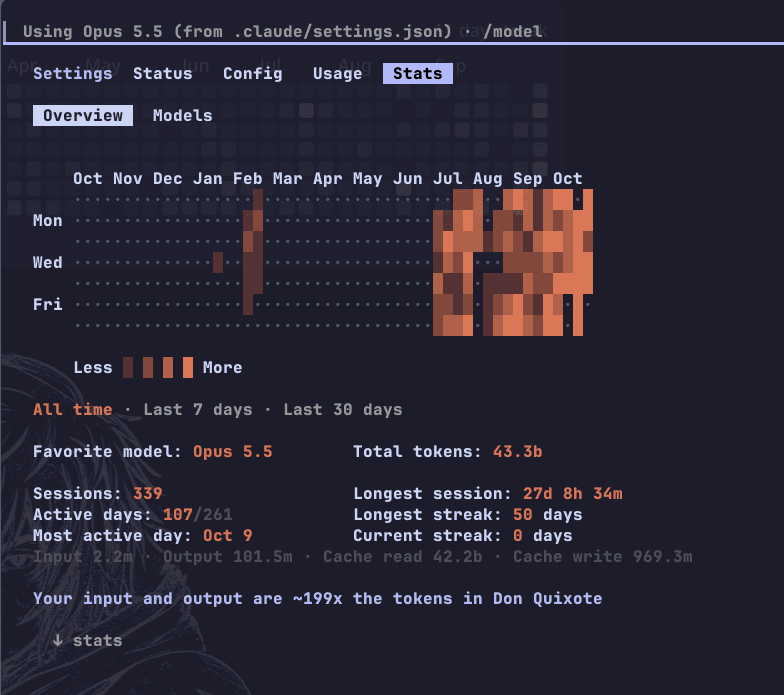Click the Total tokens value 43.3b

coord(518,452)
